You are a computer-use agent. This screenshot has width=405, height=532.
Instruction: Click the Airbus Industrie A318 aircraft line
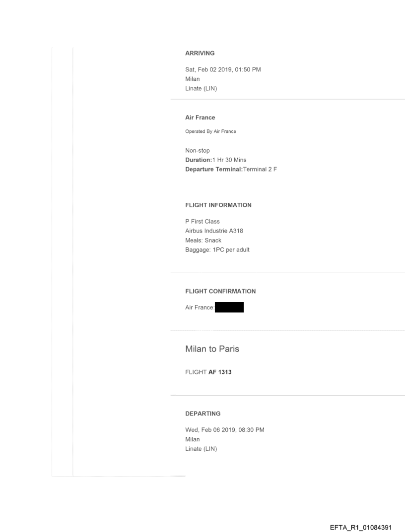(214, 231)
